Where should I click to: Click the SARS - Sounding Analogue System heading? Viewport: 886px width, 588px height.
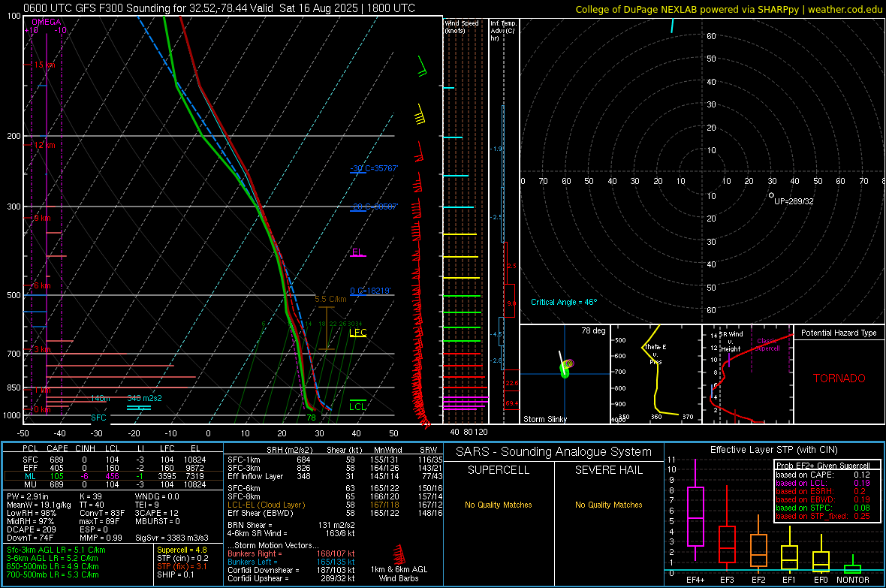click(x=554, y=452)
